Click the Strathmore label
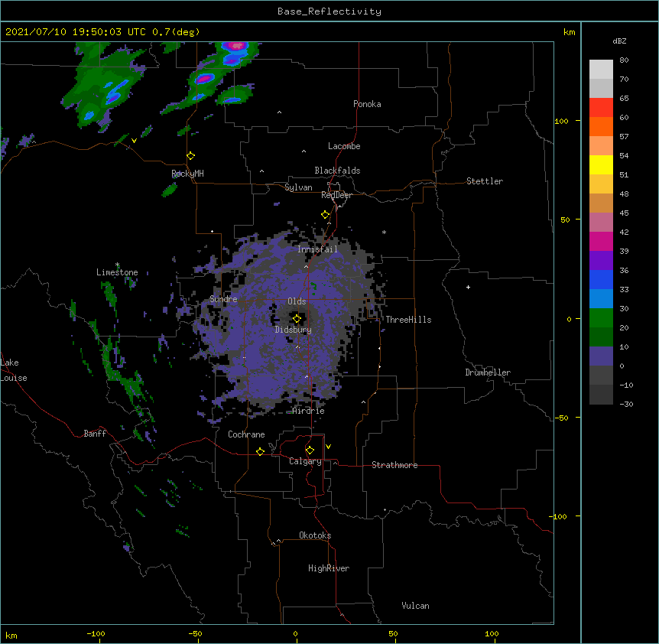The height and width of the screenshot is (644, 659). 394,465
